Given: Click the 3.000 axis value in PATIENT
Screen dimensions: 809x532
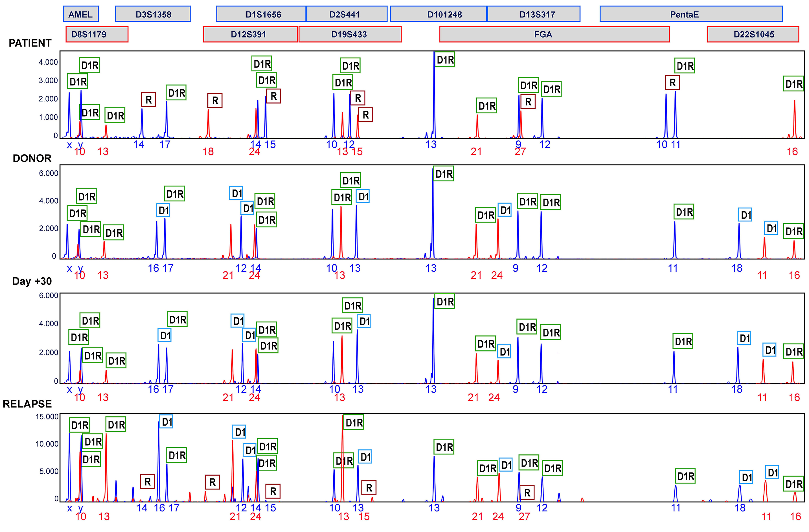Looking at the screenshot, I should (x=48, y=80).
